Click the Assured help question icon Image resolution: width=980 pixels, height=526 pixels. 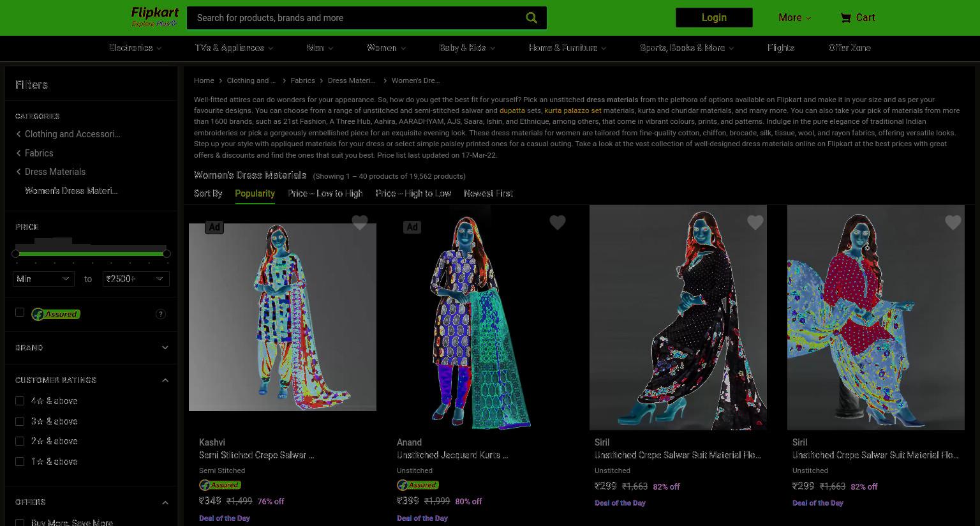(161, 314)
